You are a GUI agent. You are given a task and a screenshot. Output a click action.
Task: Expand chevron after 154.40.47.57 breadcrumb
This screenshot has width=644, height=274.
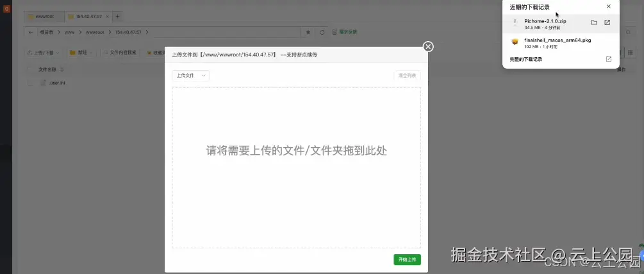(x=147, y=32)
